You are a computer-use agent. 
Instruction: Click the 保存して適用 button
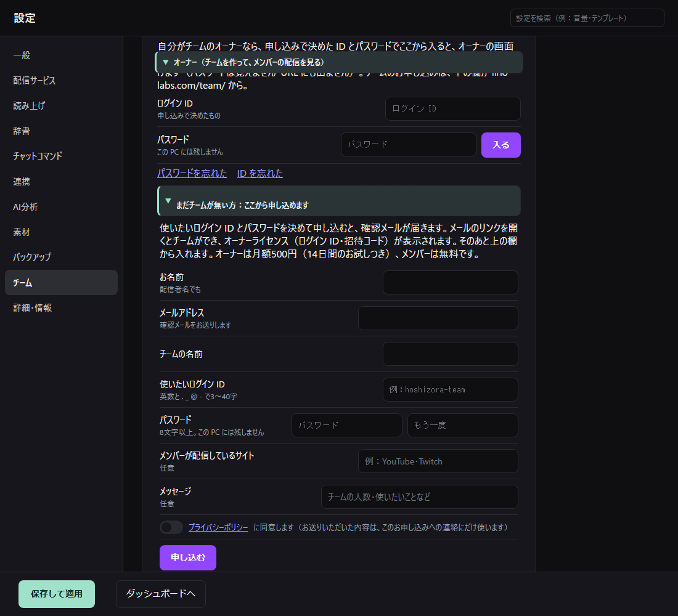(x=57, y=594)
